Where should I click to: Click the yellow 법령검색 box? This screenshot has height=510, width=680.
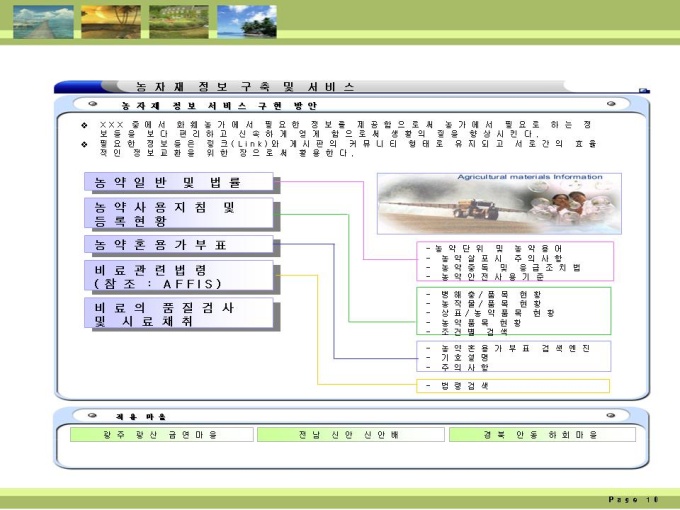[x=513, y=386]
